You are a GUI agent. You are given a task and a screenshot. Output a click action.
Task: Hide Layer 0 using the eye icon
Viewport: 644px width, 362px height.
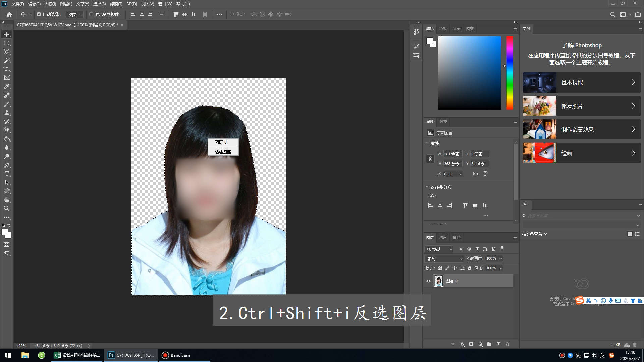coord(428,281)
